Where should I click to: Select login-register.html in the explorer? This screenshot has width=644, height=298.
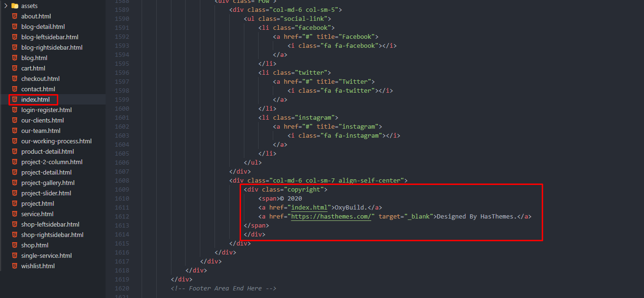[x=46, y=110]
